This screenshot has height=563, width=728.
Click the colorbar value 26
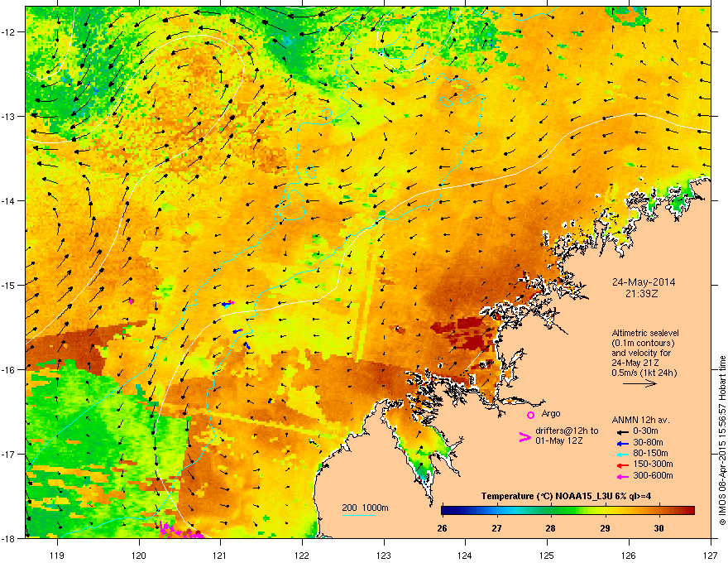tap(442, 528)
